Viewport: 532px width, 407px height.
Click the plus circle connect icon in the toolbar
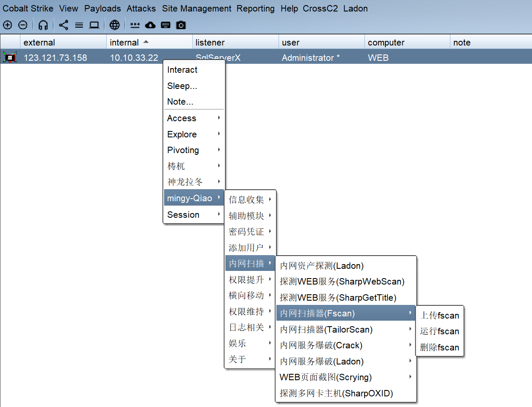pos(8,25)
